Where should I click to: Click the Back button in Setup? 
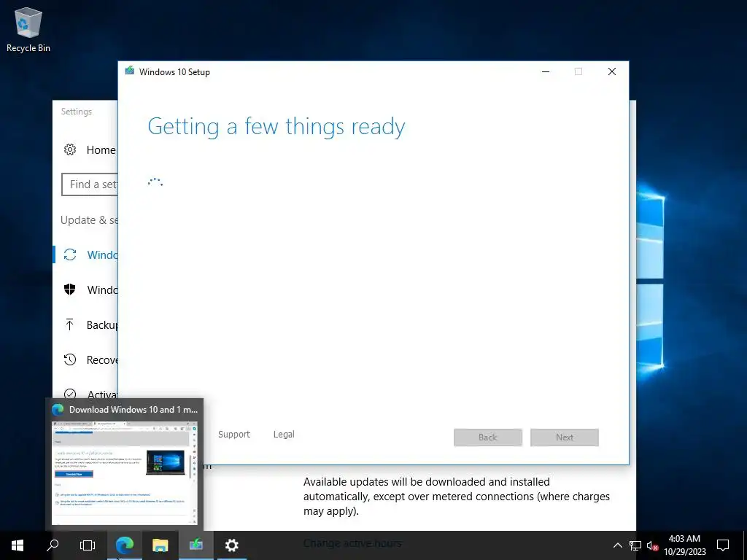488,437
